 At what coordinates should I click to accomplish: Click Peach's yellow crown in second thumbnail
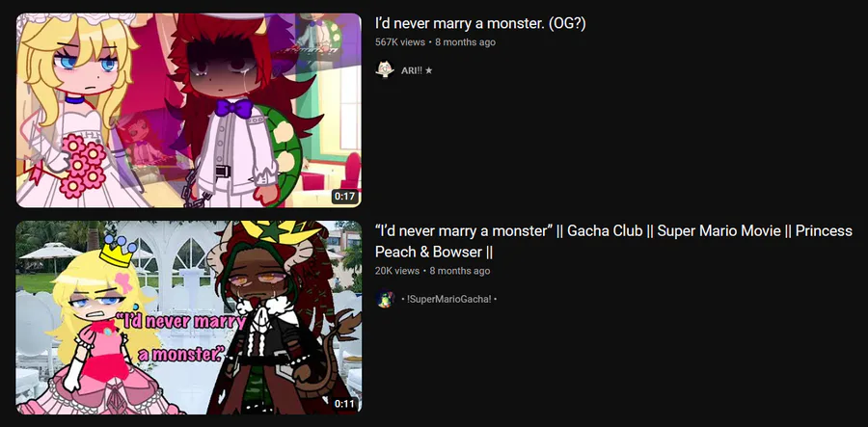click(116, 253)
